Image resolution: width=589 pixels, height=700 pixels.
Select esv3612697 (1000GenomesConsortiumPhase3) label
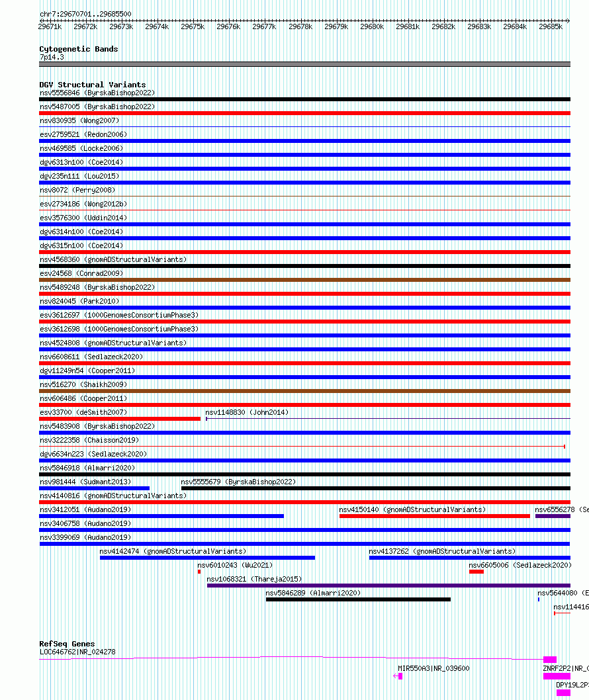(119, 315)
